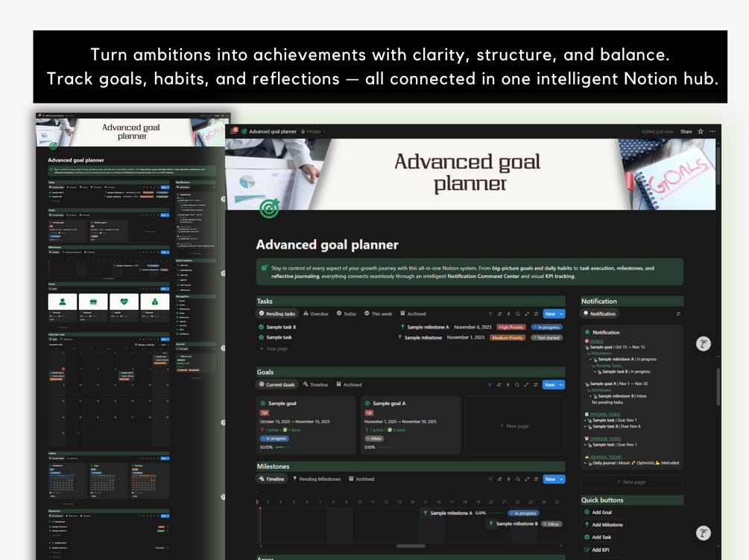749x560 pixels.
Task: Open the Private sharing dropdown
Action: 313,131
